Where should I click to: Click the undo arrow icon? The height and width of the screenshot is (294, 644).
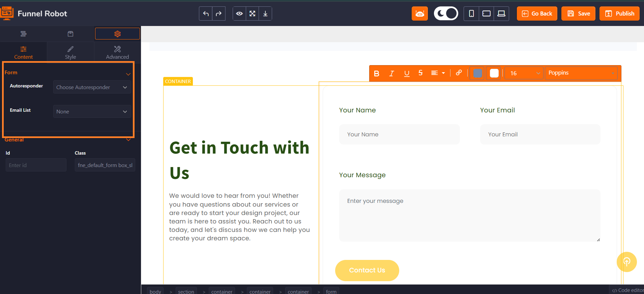point(206,14)
